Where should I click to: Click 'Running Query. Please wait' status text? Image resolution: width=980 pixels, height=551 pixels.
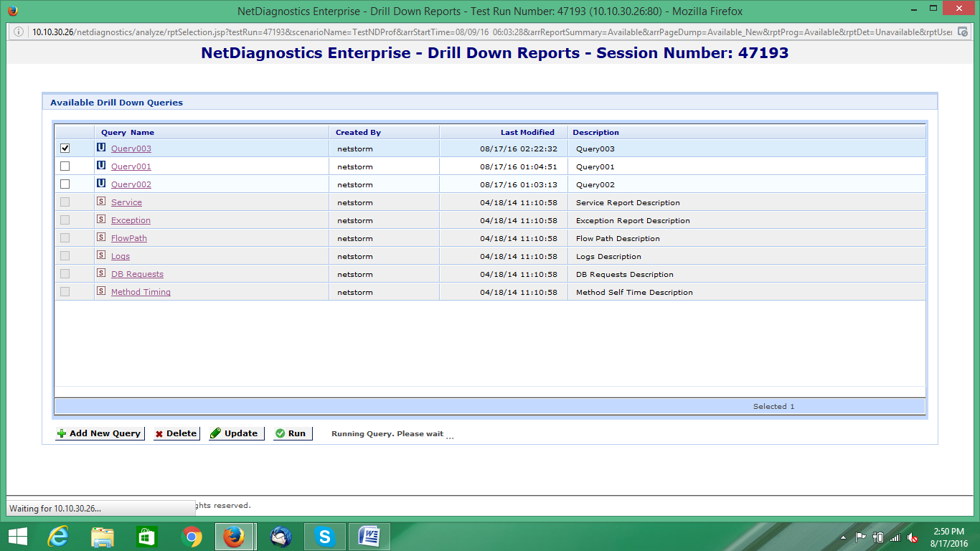click(387, 433)
